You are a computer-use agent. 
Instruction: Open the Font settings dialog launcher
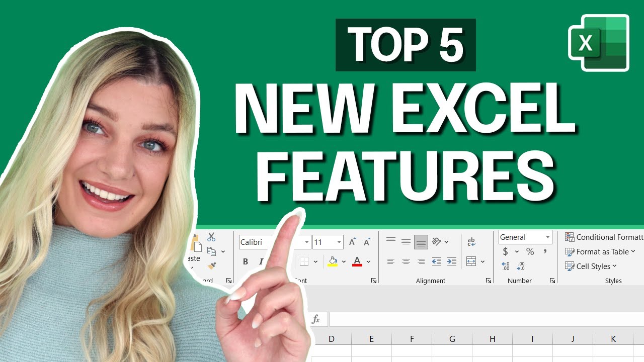pos(373,281)
